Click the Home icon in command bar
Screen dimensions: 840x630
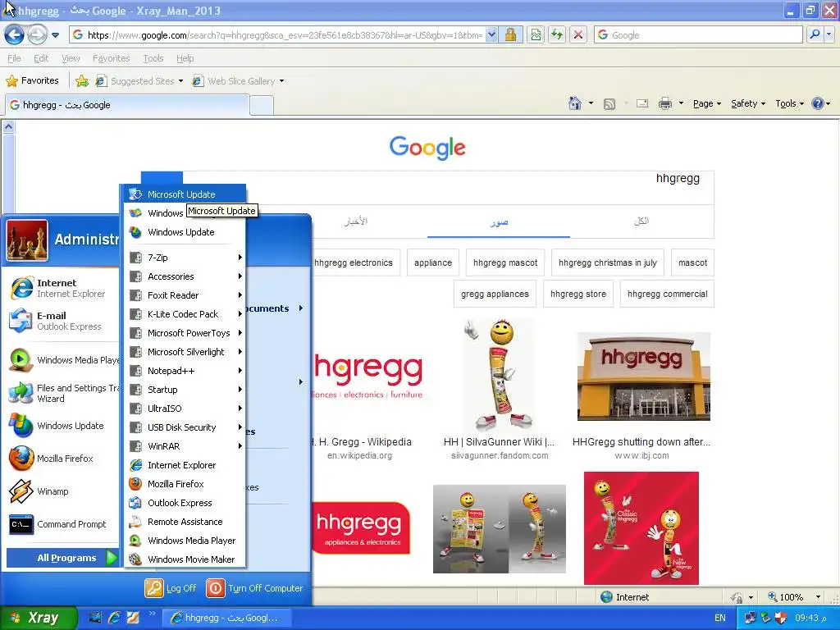point(575,103)
